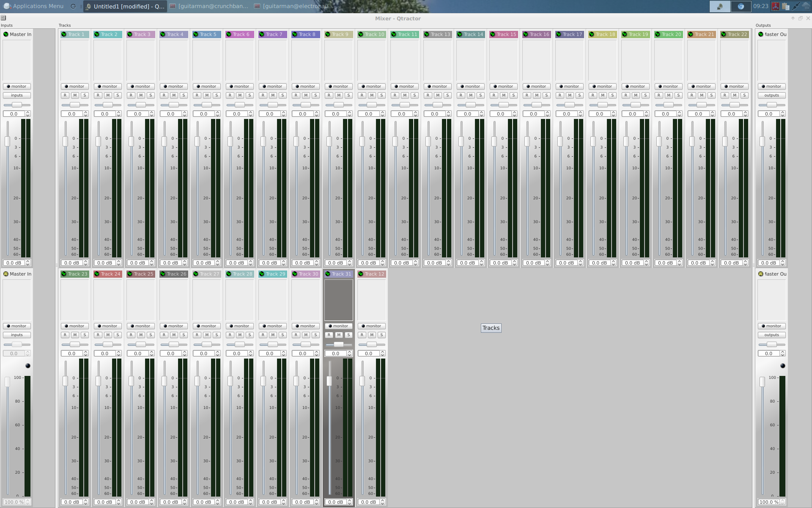The image size is (812, 508).
Task: Click the system clock showing 09:23
Action: pos(760,6)
